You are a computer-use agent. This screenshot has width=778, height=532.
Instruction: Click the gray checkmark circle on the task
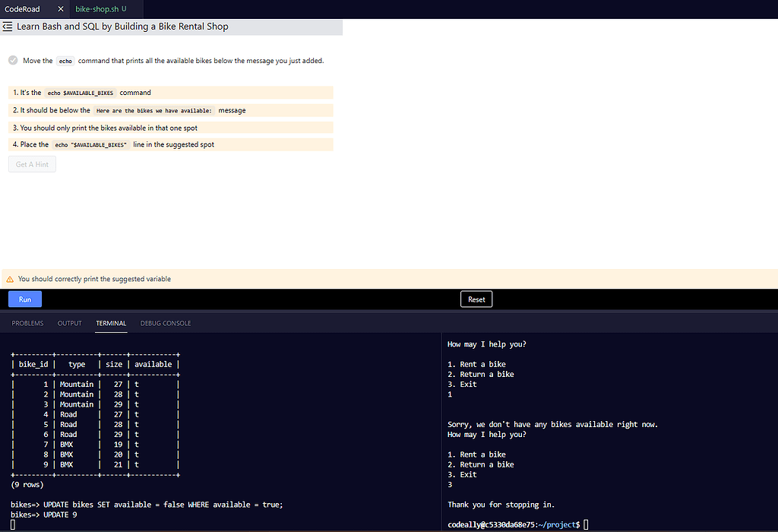[x=12, y=60]
